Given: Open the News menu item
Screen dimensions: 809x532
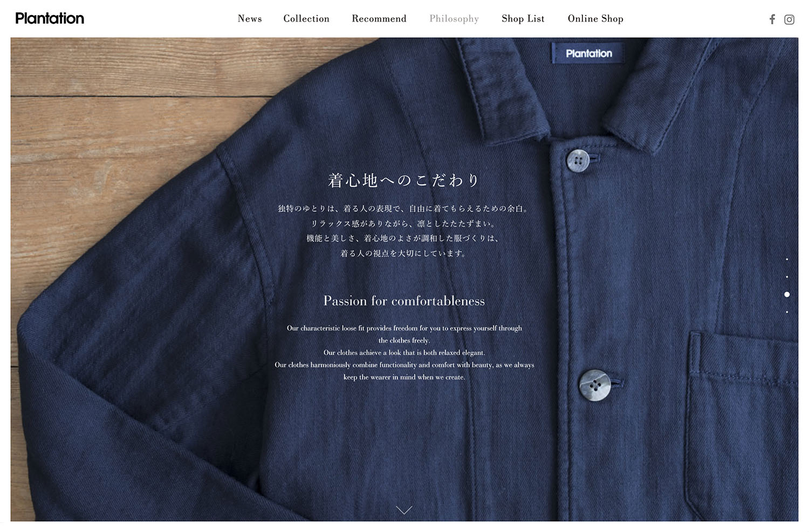Looking at the screenshot, I should [250, 18].
